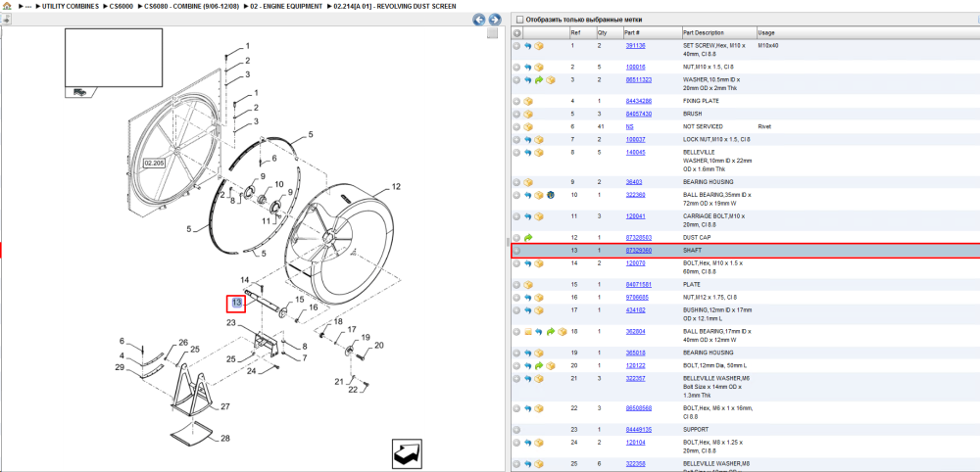Navigate to next figure with right arrow
Screen dimensions: 980x472
(x=494, y=20)
